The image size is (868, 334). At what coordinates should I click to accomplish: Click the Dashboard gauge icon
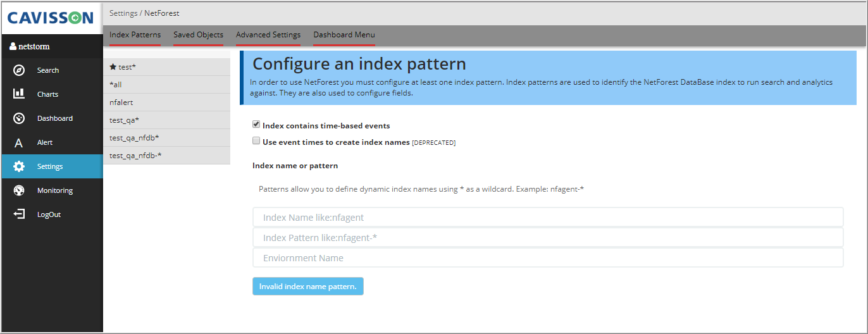click(19, 118)
